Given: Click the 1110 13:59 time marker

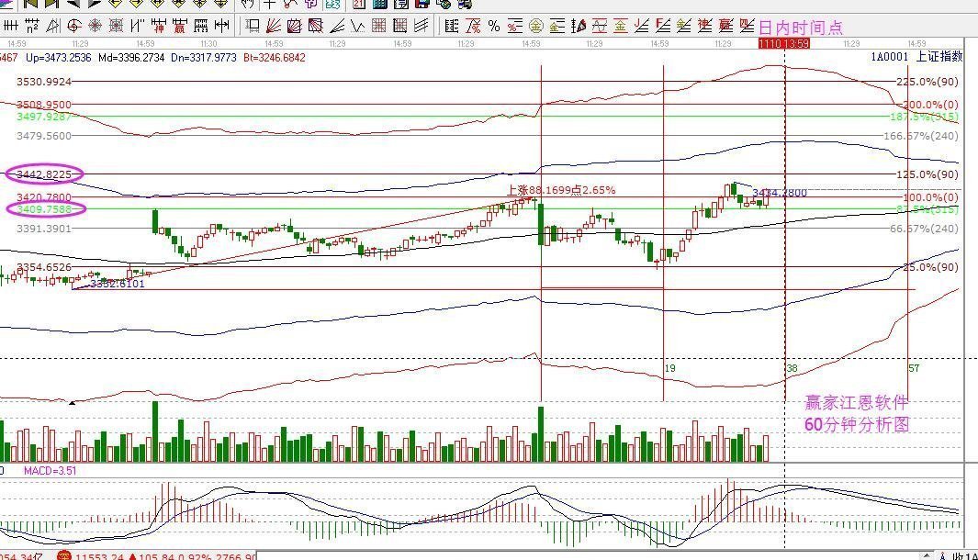Looking at the screenshot, I should (784, 43).
